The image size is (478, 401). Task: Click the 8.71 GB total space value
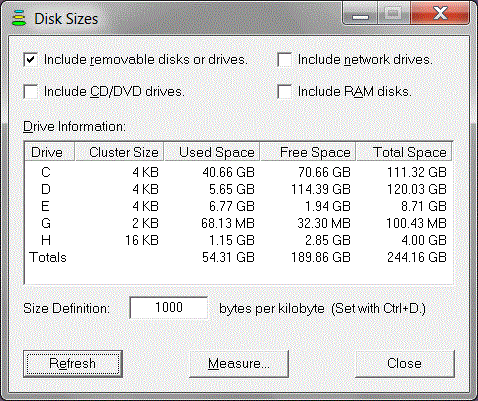[x=424, y=206]
